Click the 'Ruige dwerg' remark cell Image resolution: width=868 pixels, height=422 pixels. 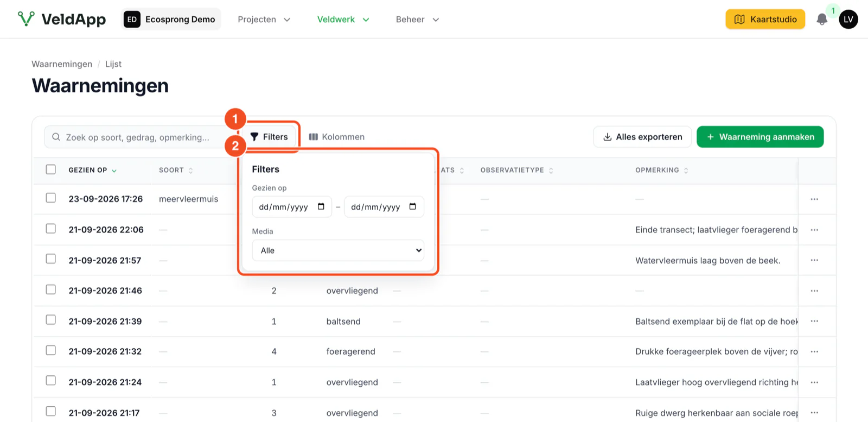click(717, 413)
